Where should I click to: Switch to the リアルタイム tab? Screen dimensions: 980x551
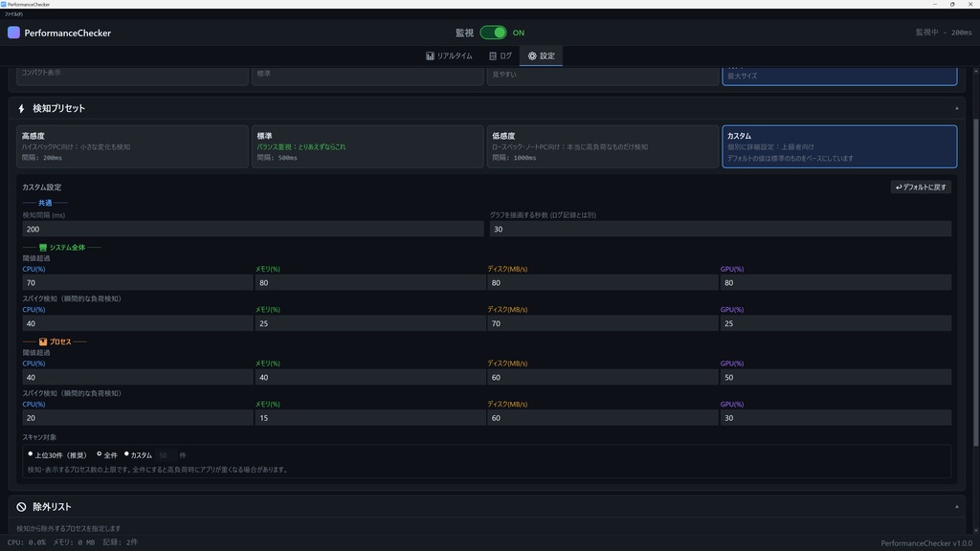[449, 56]
